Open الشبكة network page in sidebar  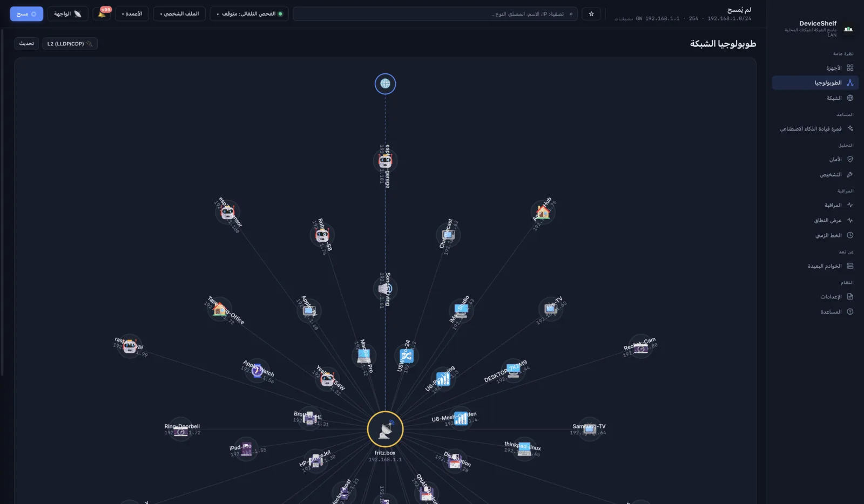pos(815,98)
